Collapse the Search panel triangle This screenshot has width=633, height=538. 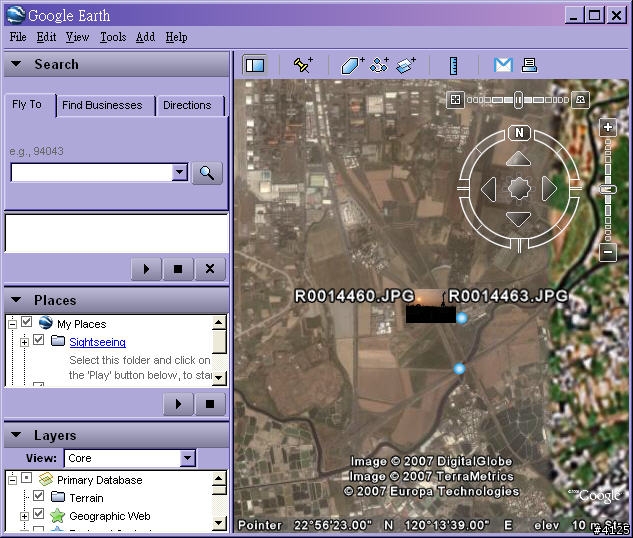pos(16,64)
